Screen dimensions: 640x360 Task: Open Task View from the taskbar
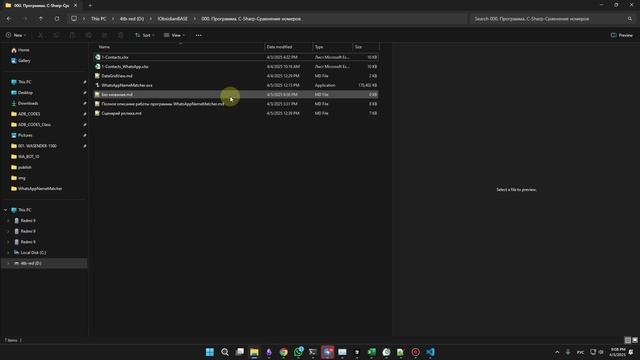(240, 352)
